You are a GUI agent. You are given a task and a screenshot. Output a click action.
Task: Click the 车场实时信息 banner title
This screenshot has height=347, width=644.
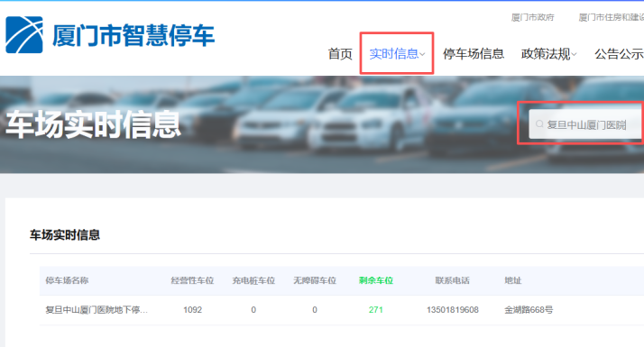click(93, 124)
